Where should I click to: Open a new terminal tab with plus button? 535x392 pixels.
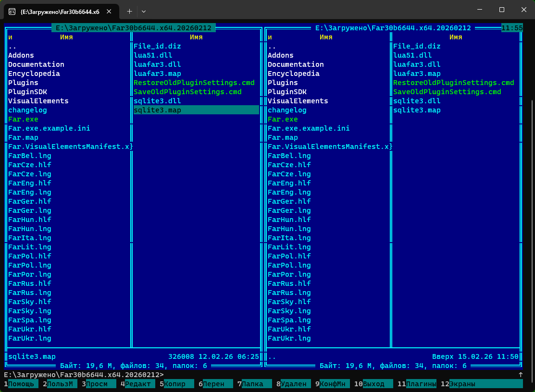point(129,11)
